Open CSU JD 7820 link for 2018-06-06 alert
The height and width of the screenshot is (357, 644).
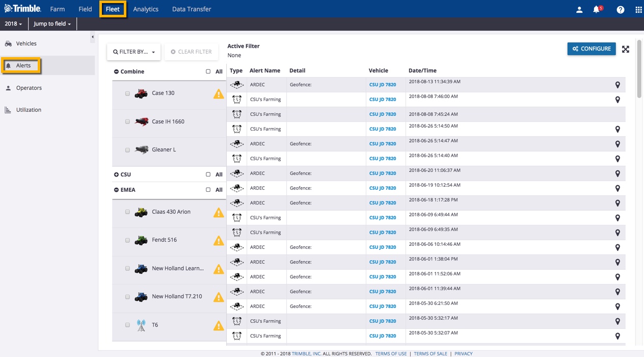pos(383,248)
